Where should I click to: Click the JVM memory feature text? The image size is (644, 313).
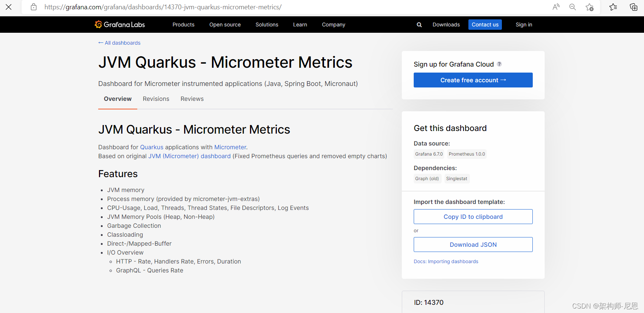point(126,190)
